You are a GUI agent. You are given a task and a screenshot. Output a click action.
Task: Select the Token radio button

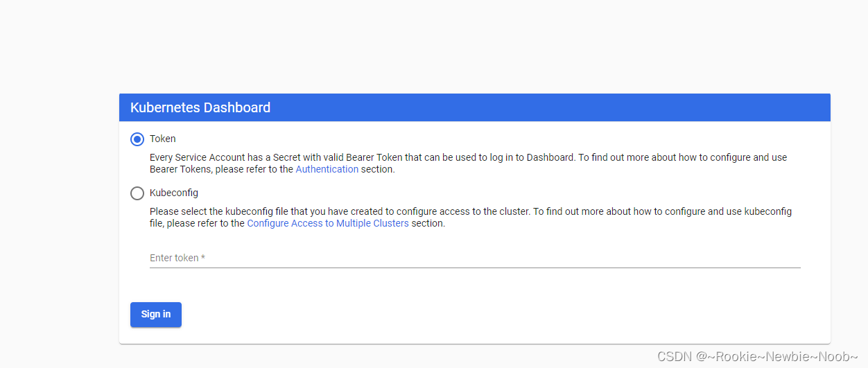click(137, 139)
